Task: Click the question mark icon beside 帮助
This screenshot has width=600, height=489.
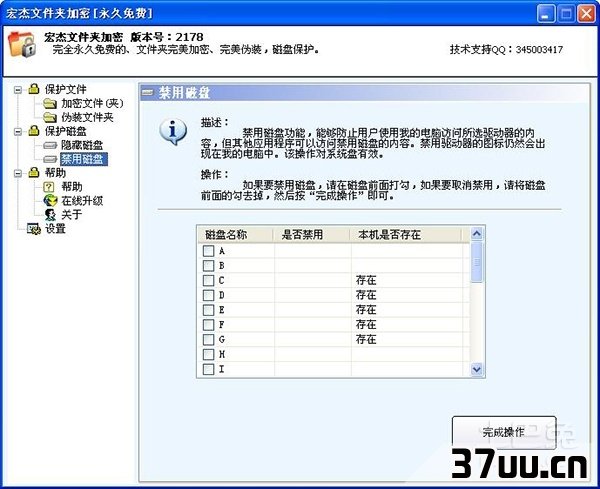Action: 49,187
